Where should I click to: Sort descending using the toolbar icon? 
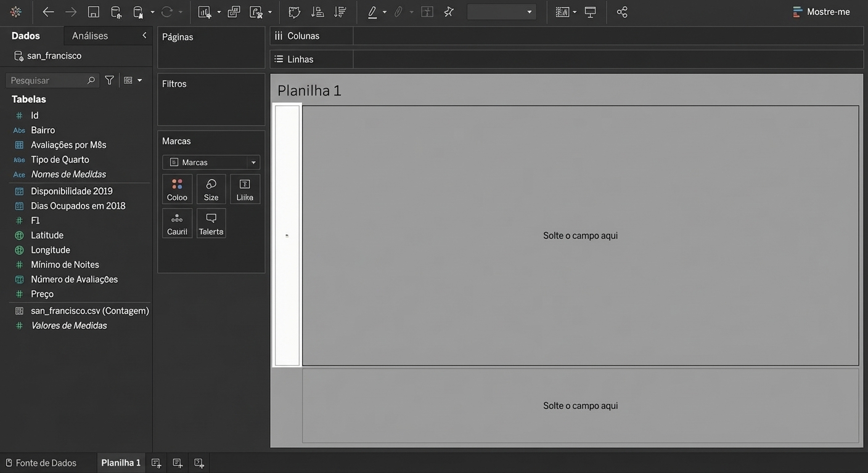point(340,12)
